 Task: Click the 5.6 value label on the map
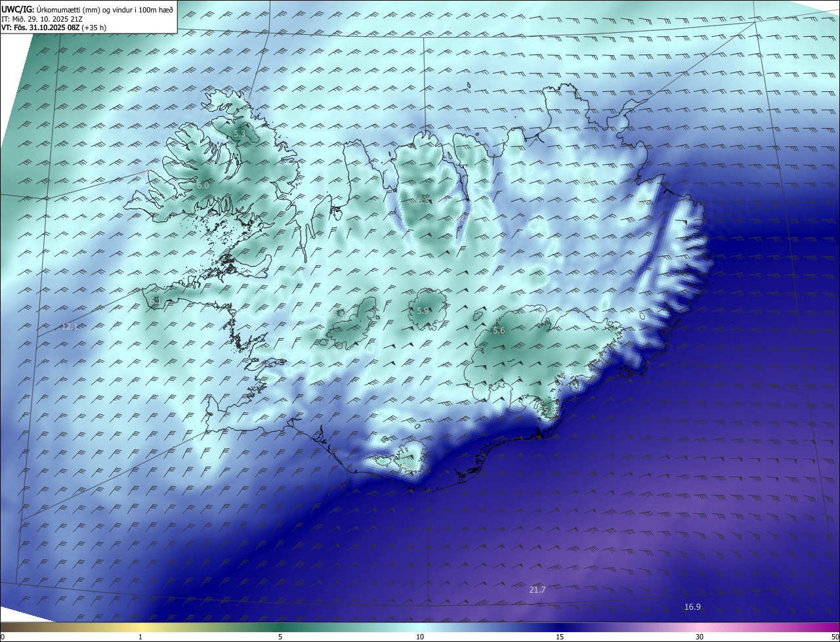(x=499, y=331)
